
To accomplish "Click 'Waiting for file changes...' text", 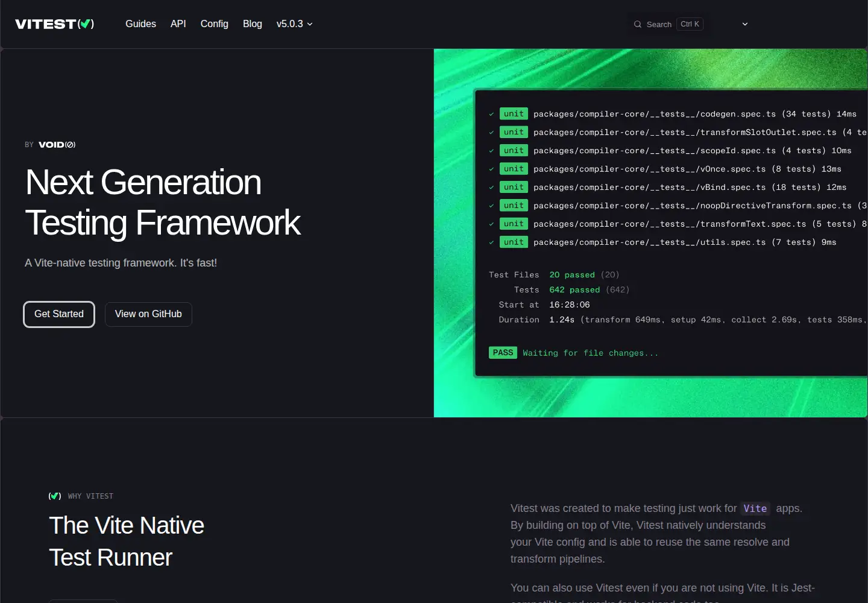I will click(591, 353).
